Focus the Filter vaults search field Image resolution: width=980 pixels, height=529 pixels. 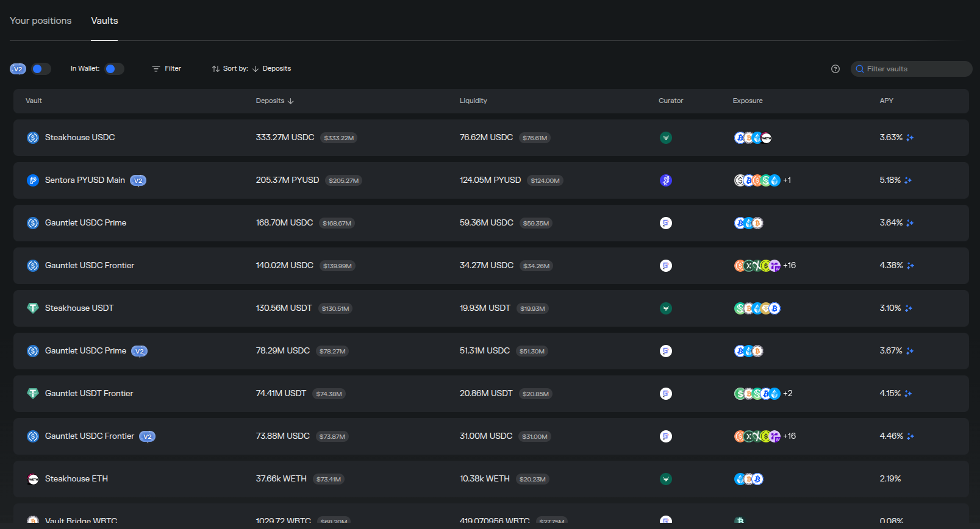point(915,69)
